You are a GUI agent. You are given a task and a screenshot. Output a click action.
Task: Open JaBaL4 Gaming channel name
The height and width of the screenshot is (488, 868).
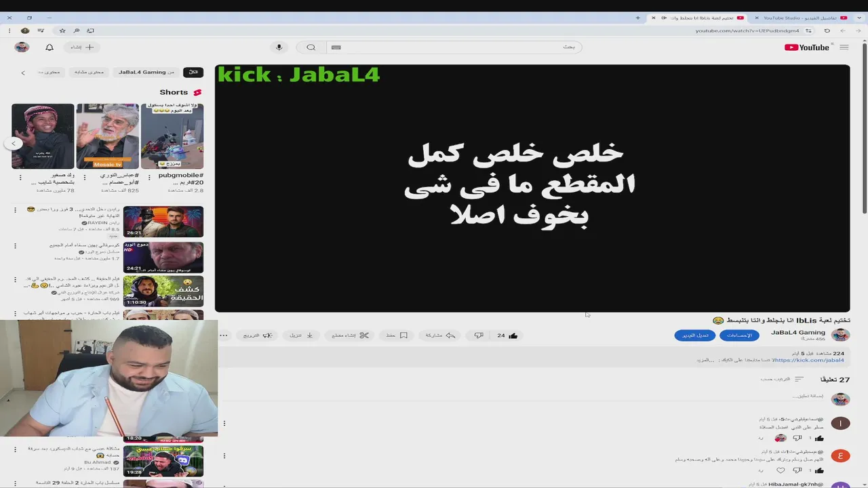pos(798,332)
